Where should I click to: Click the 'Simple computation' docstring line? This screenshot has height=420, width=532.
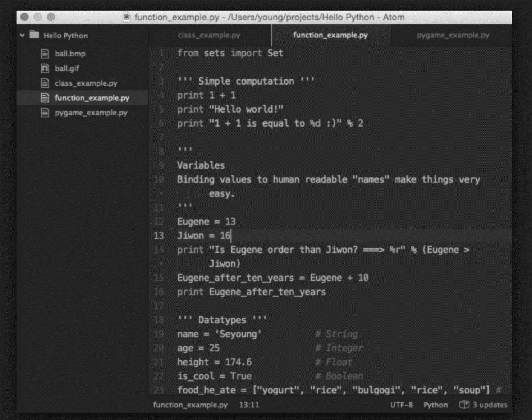click(x=246, y=81)
